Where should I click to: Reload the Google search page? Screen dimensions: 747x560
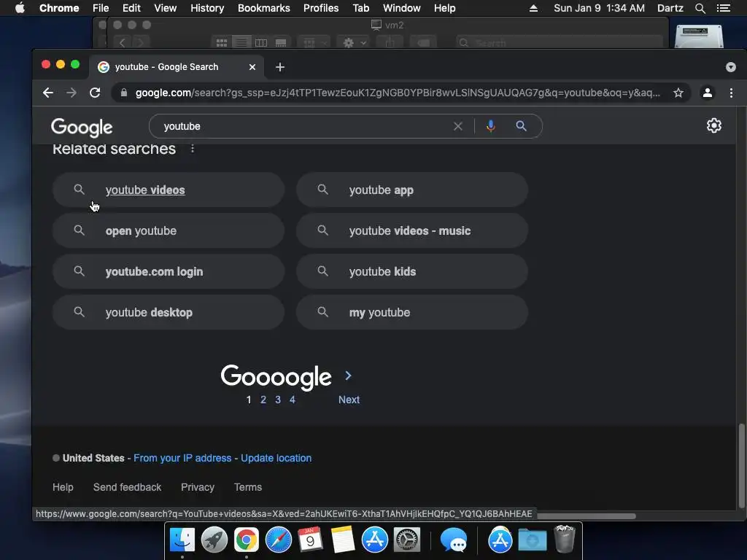click(x=95, y=93)
